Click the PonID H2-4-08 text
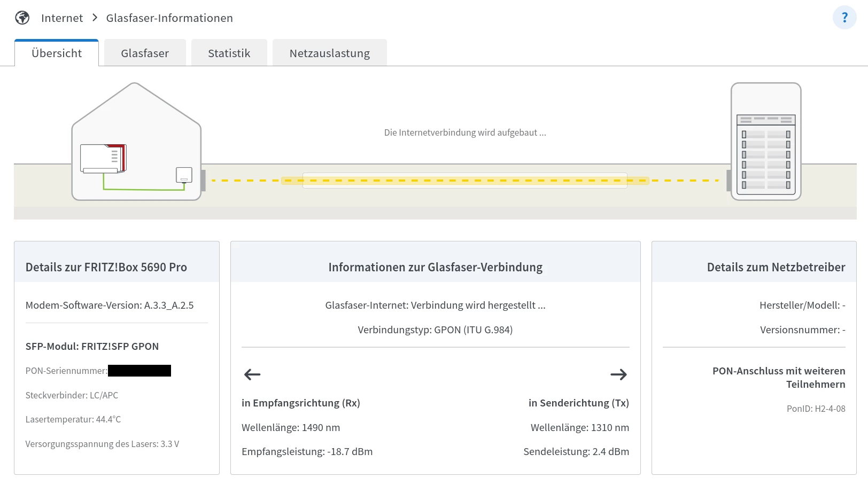Viewport: 868px width, 501px height. 816,409
